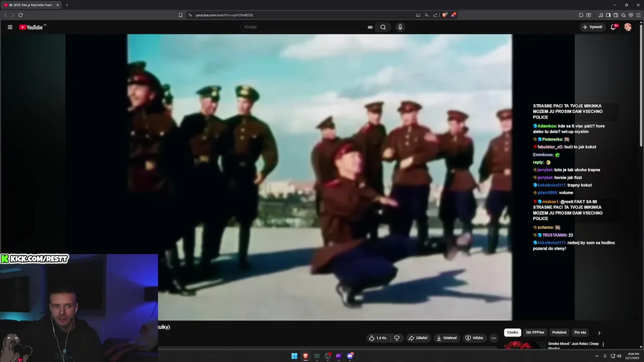Viewport: 644px width, 362px height.
Task: Start voice search with the microphone
Action: [400, 27]
